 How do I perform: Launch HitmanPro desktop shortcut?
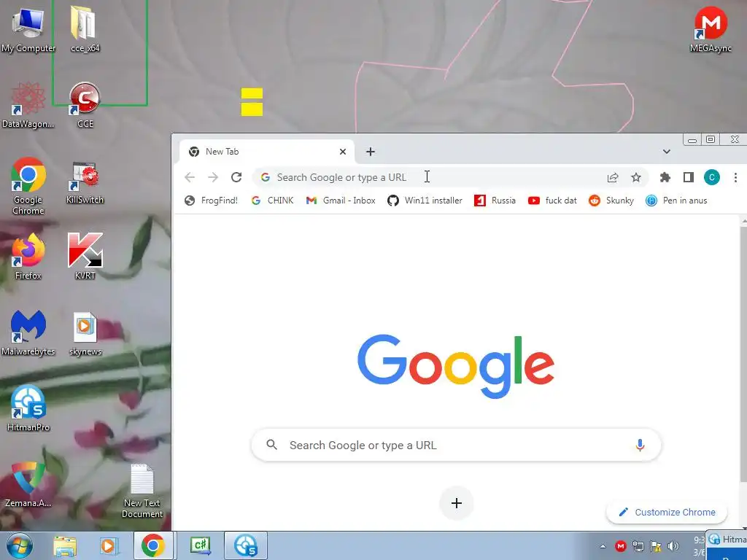coord(28,408)
